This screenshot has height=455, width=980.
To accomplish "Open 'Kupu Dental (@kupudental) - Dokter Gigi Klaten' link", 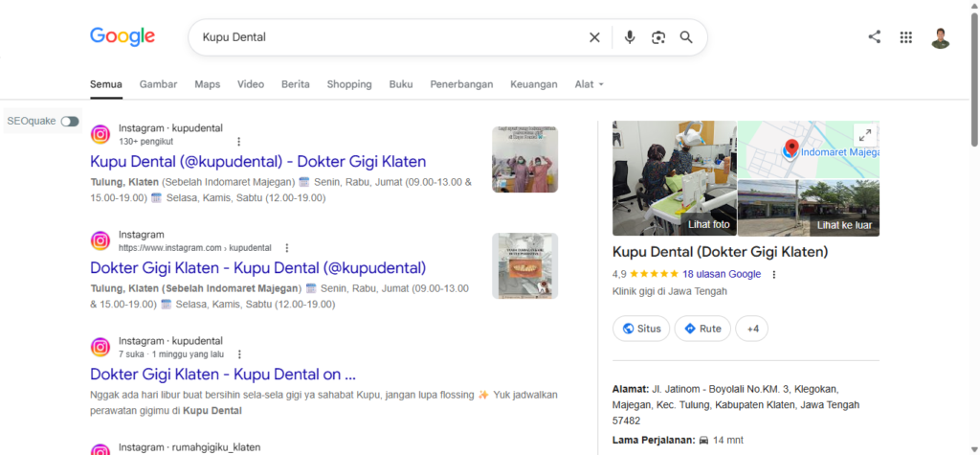I will 258,162.
